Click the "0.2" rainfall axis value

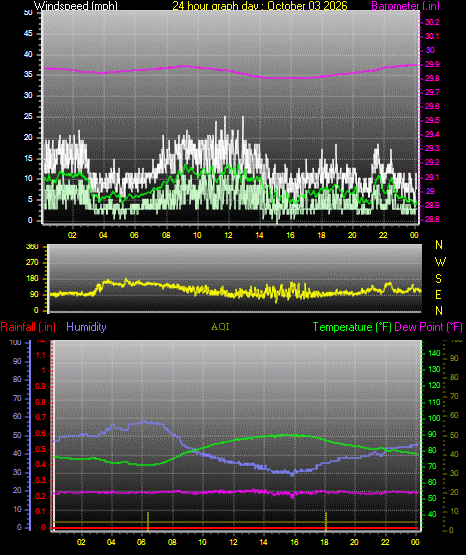pyautogui.click(x=41, y=496)
